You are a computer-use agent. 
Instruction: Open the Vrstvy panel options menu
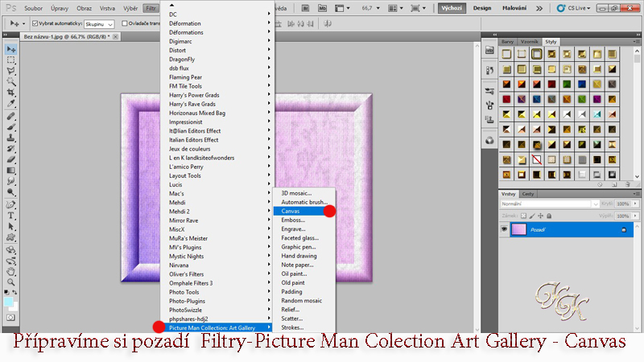[636, 194]
